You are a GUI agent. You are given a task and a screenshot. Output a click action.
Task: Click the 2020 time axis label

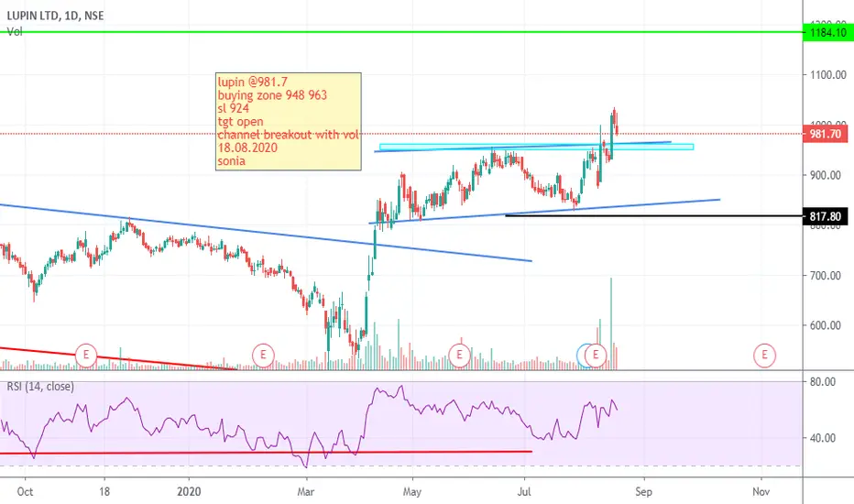(189, 491)
